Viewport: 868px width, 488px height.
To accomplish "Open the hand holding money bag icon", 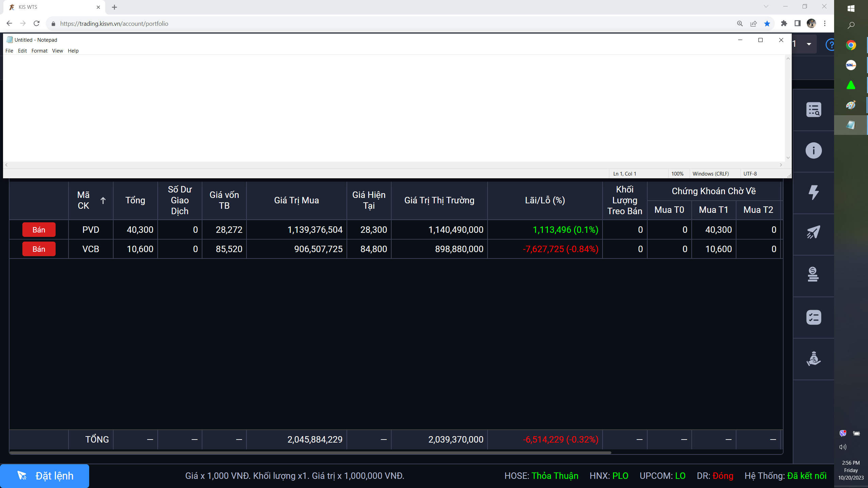I will pos(813,359).
